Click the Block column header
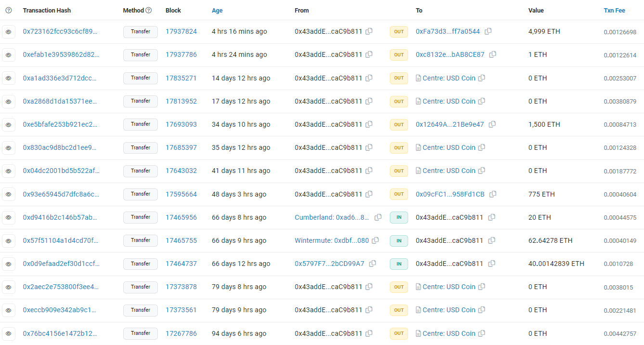644x345 pixels. 173,10
